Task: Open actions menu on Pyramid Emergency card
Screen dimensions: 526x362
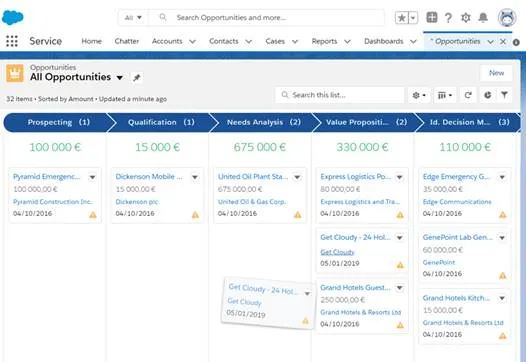Action: (x=93, y=177)
